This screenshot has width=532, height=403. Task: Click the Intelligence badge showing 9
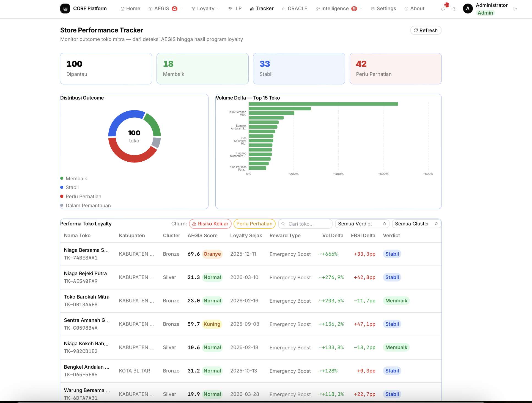pyautogui.click(x=354, y=9)
